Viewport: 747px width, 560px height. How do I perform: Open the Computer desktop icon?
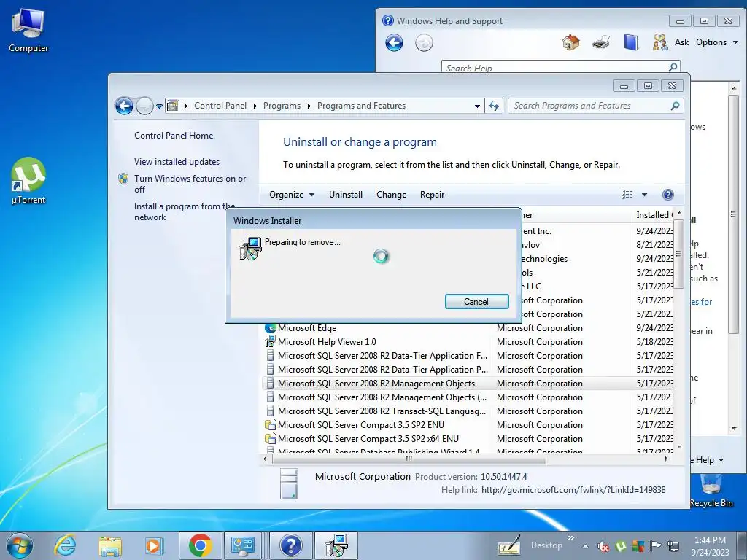coord(28,31)
